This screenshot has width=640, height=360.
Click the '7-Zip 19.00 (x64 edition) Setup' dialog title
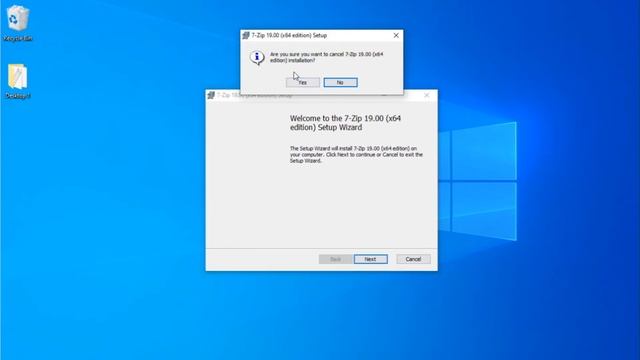[289, 36]
